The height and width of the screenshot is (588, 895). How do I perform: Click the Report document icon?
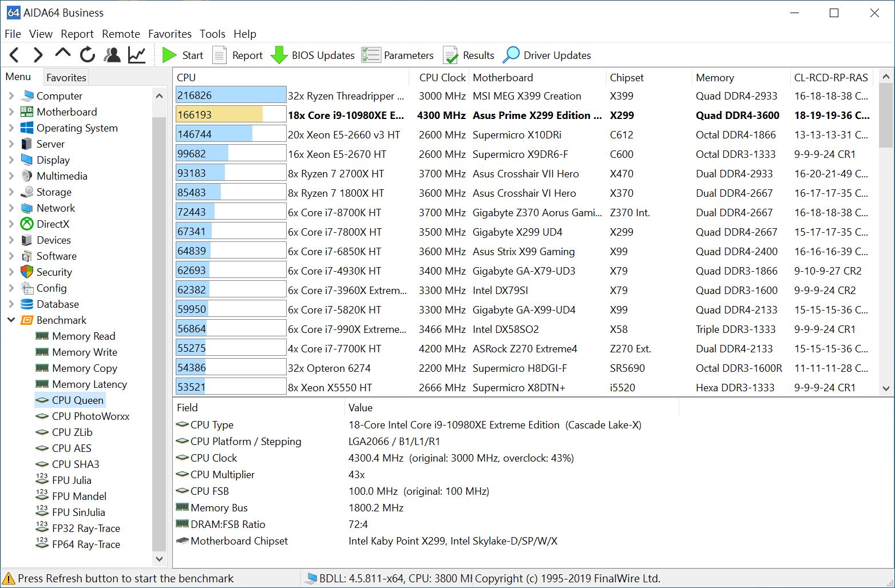[x=219, y=55]
